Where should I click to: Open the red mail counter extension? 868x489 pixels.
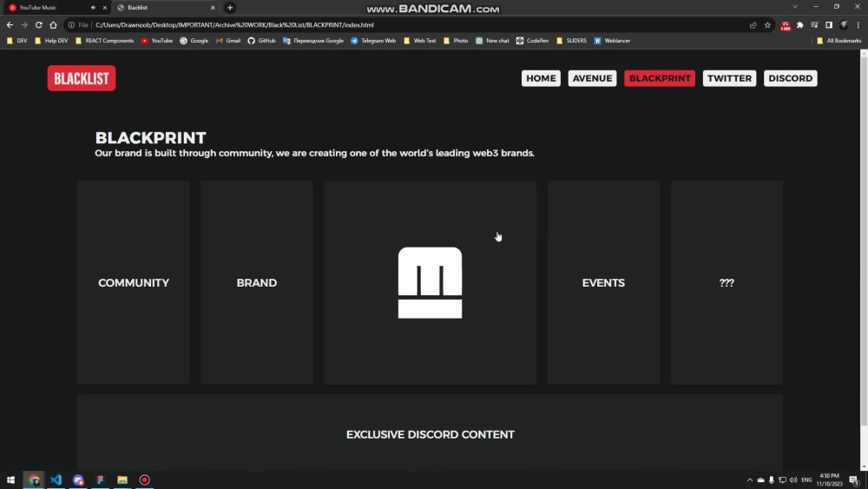click(786, 25)
